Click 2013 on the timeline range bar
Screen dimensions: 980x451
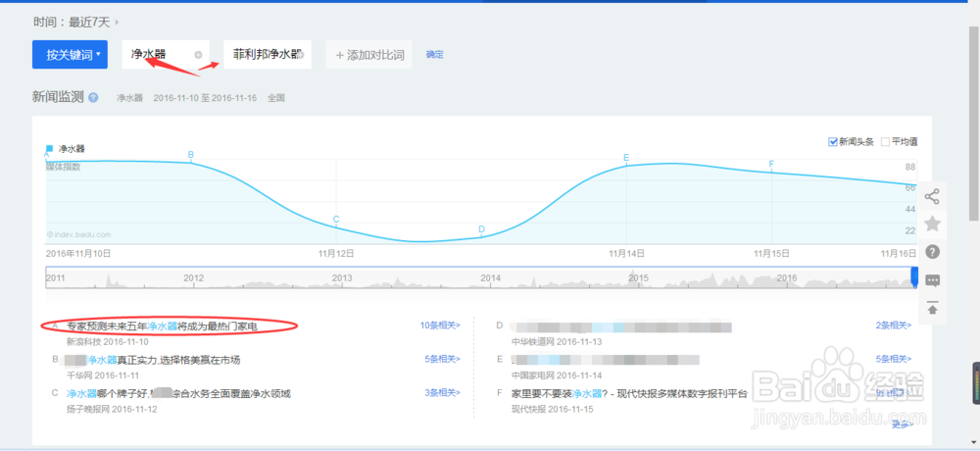(342, 277)
